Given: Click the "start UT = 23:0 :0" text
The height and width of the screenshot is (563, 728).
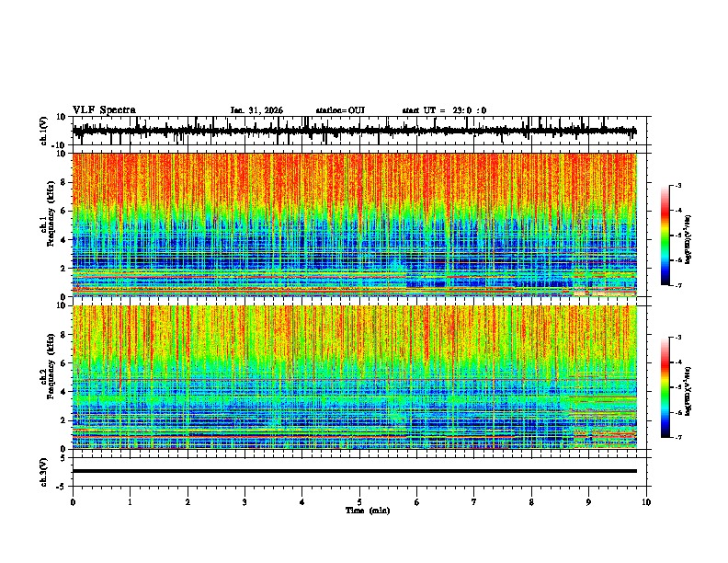Looking at the screenshot, I should click(444, 110).
